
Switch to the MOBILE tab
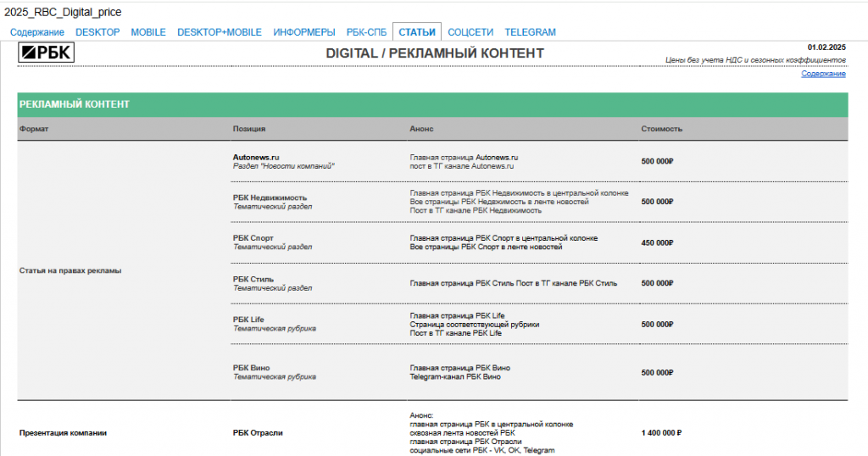point(148,32)
